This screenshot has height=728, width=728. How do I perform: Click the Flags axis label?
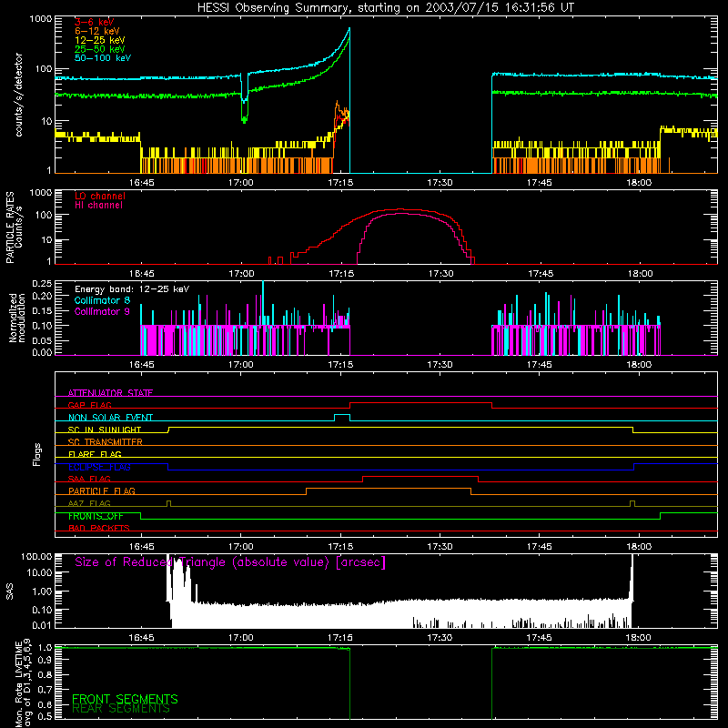tap(36, 455)
